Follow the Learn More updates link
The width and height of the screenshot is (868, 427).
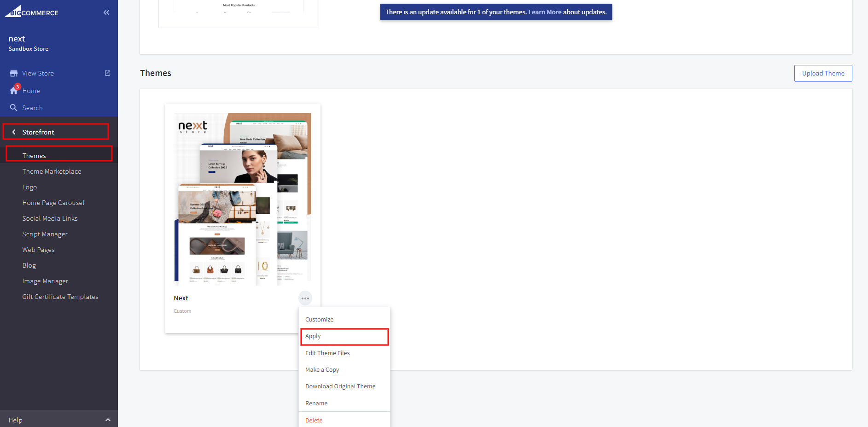[x=544, y=12]
